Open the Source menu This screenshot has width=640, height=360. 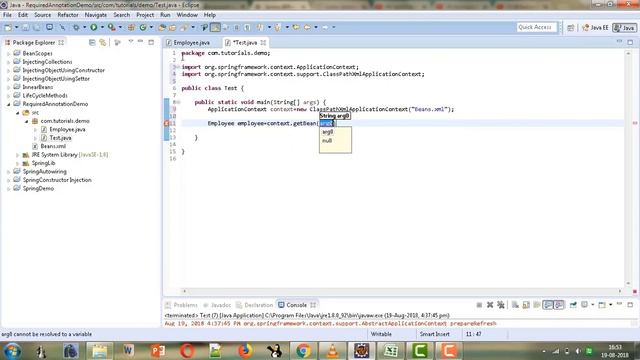tap(42, 15)
